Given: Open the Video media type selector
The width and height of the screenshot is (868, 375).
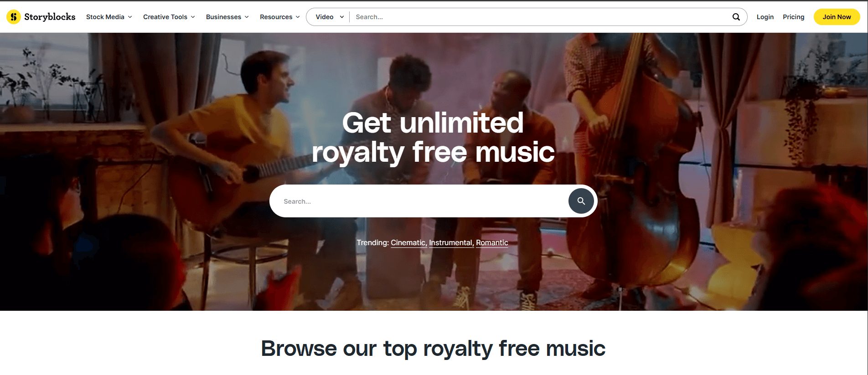Looking at the screenshot, I should 329,17.
